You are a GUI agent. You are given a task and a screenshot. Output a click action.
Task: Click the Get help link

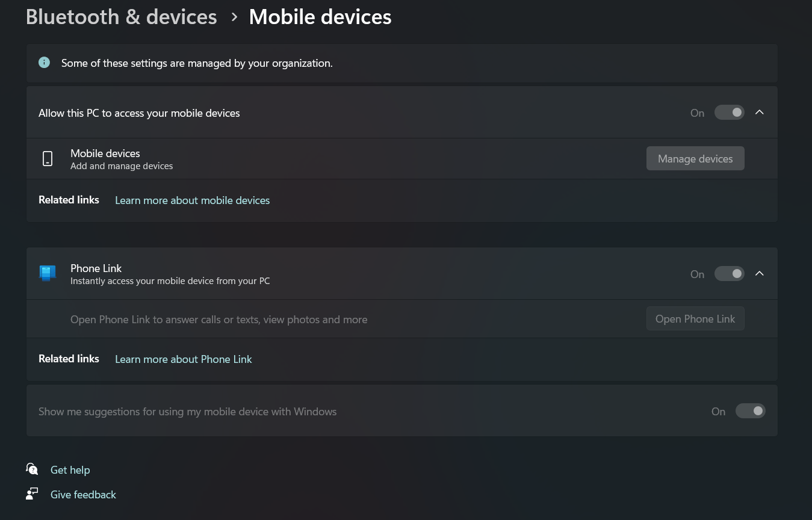tap(70, 469)
